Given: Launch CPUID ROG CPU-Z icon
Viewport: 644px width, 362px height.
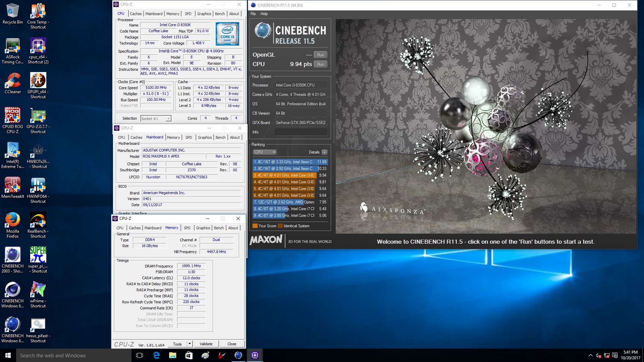Looking at the screenshot, I should pos(13,121).
